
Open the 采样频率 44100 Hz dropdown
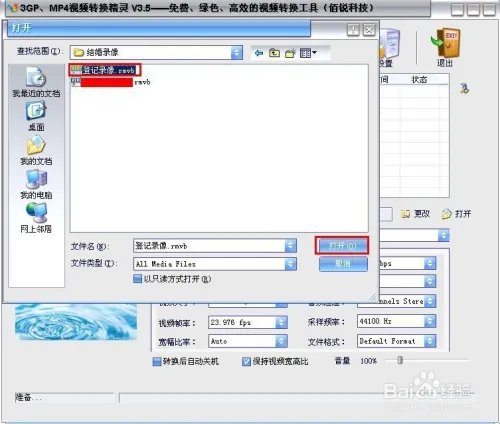pyautogui.click(x=430, y=321)
